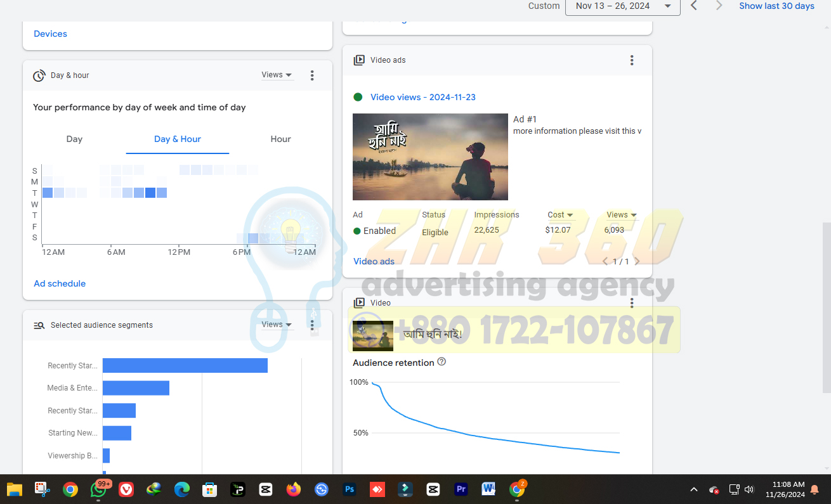Go to previous video ad page
The image size is (831, 504).
pos(605,261)
